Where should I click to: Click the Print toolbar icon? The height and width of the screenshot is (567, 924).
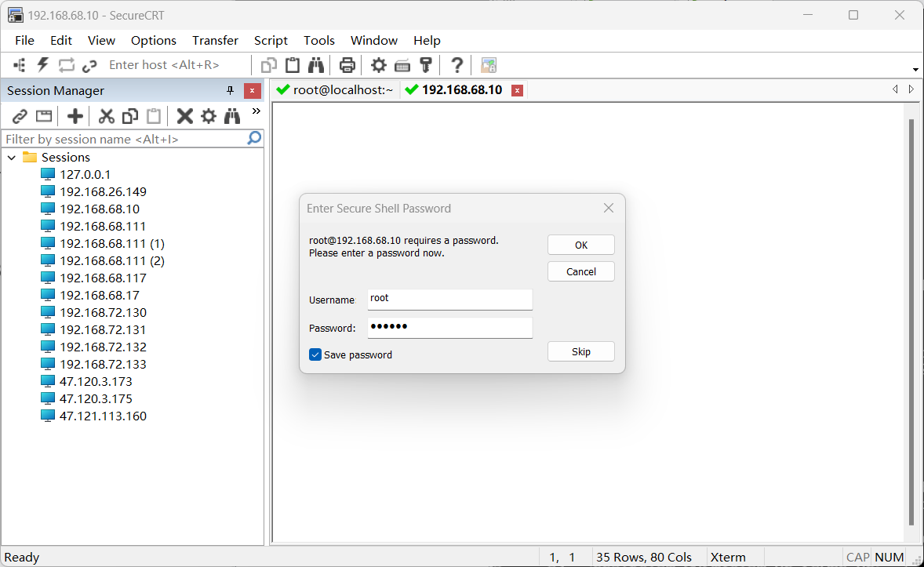click(347, 65)
